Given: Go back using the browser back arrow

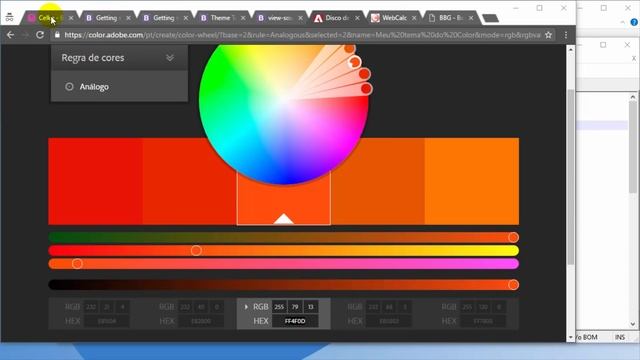Looking at the screenshot, I should click(11, 35).
